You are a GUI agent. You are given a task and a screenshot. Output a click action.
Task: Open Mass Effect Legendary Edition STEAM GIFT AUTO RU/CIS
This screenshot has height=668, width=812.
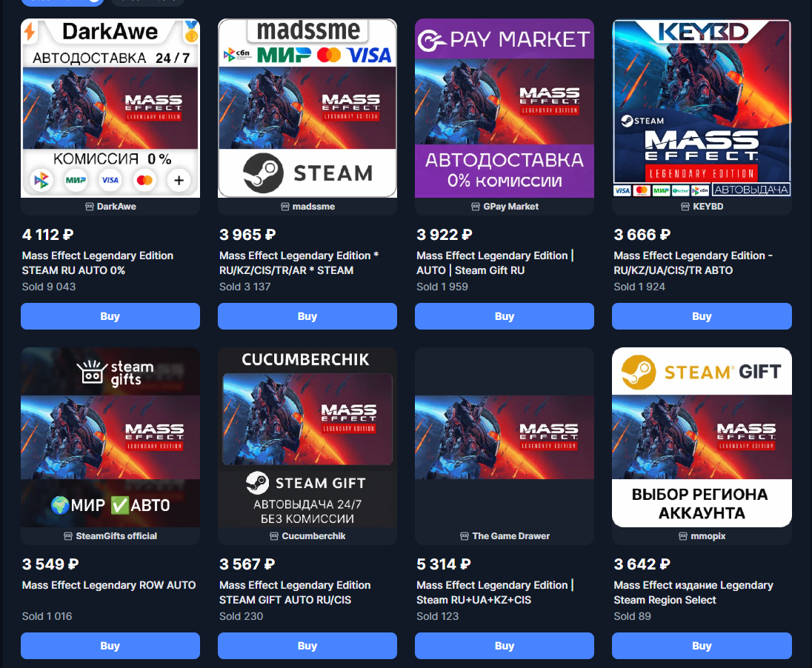point(295,592)
